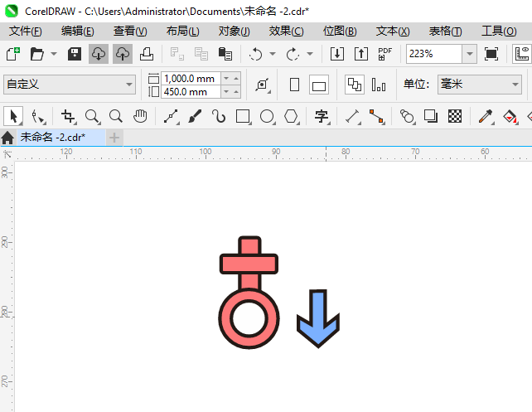The image size is (532, 412).
Task: Select the Ellipse tool
Action: (267, 116)
